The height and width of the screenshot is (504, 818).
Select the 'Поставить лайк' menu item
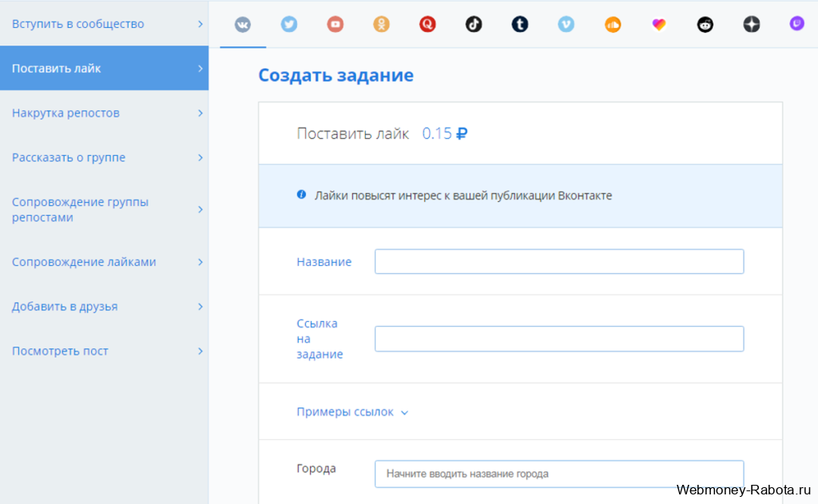pyautogui.click(x=105, y=68)
